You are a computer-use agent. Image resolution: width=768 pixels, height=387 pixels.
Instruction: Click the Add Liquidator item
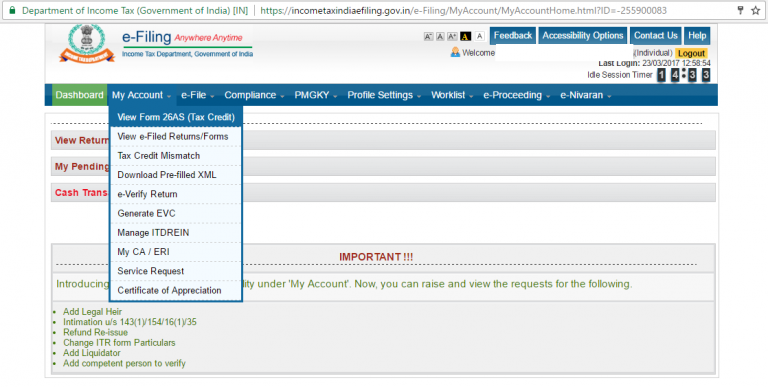[x=92, y=353]
